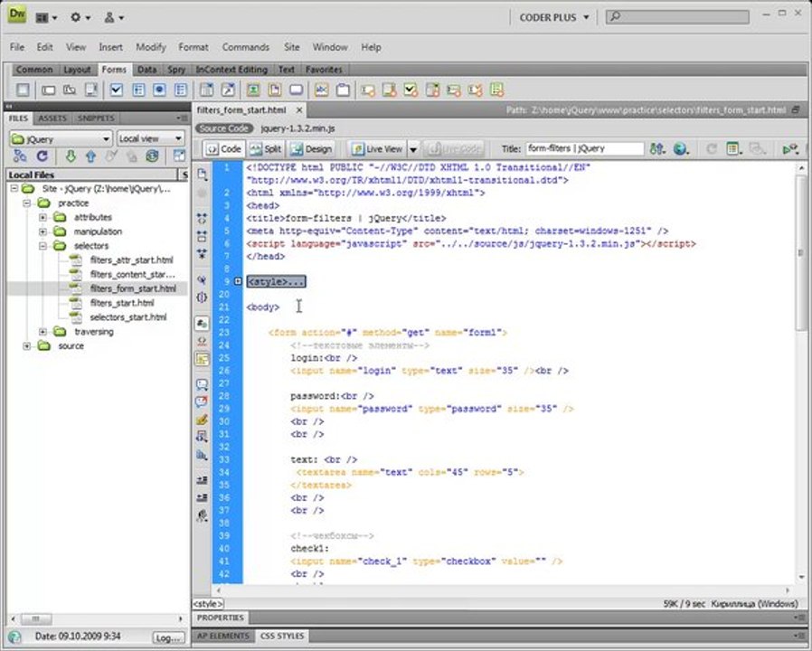Click the Files panel horizontal scrollbar thumb
The width and height of the screenshot is (812, 651).
(x=36, y=618)
